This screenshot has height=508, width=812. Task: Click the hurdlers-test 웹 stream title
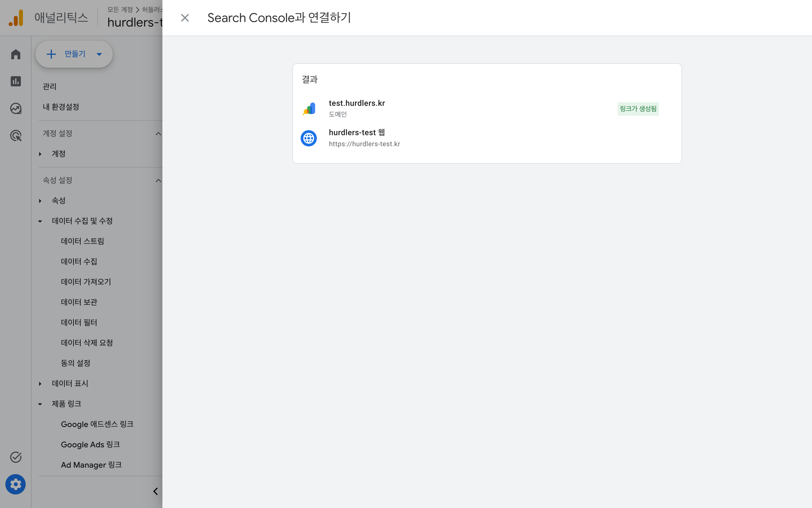[357, 132]
